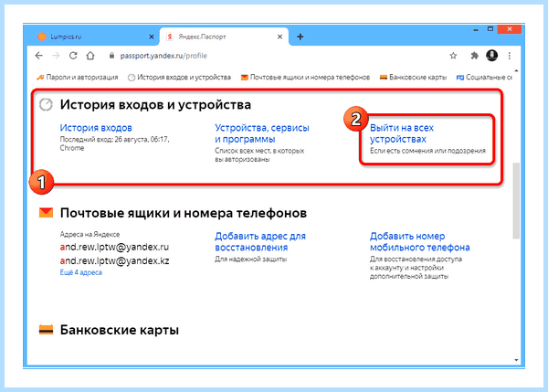Image resolution: width=548 pixels, height=392 pixels.
Task: Click the История входов link
Action: click(96, 128)
